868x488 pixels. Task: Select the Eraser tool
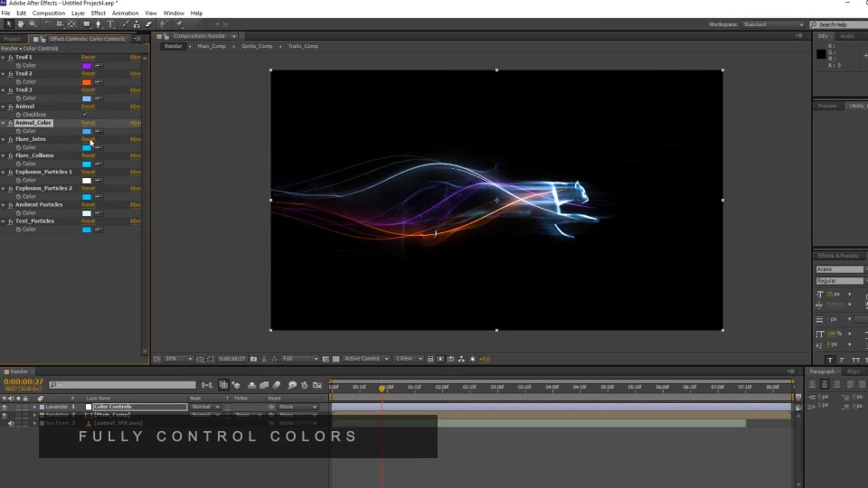[x=148, y=24]
